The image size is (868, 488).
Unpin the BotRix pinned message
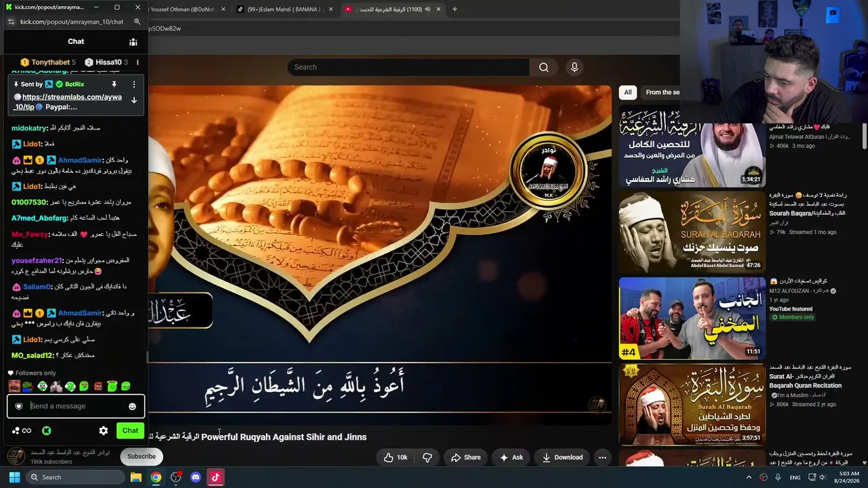114,84
